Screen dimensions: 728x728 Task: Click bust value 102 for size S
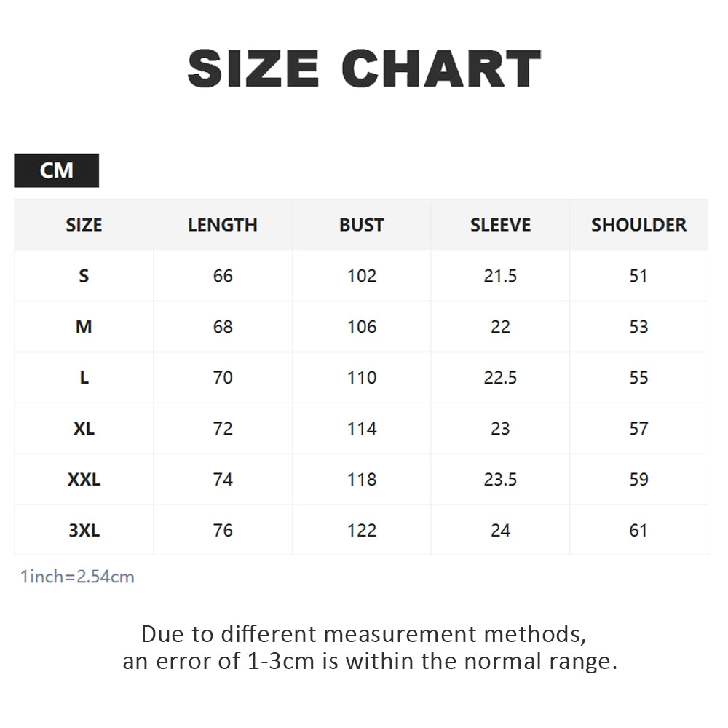click(x=362, y=276)
